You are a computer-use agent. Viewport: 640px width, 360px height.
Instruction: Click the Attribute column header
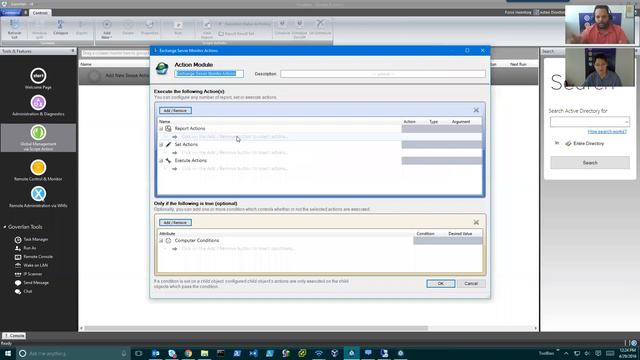click(167, 233)
